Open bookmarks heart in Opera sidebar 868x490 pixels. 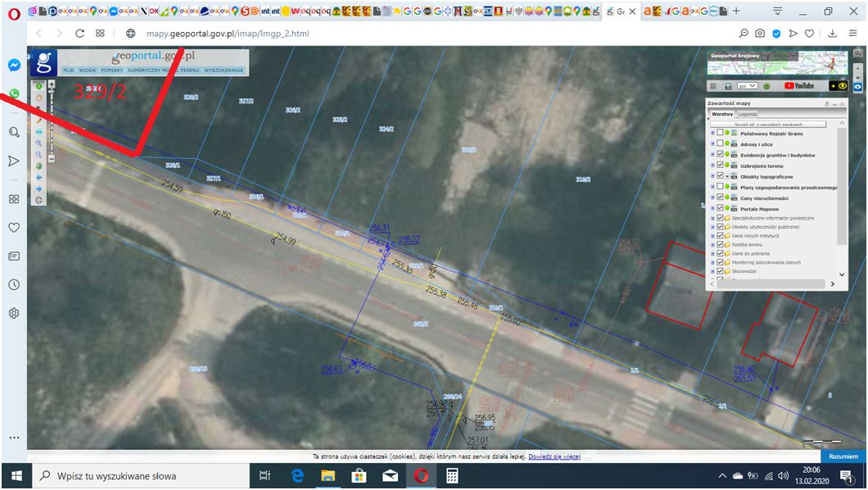point(14,228)
